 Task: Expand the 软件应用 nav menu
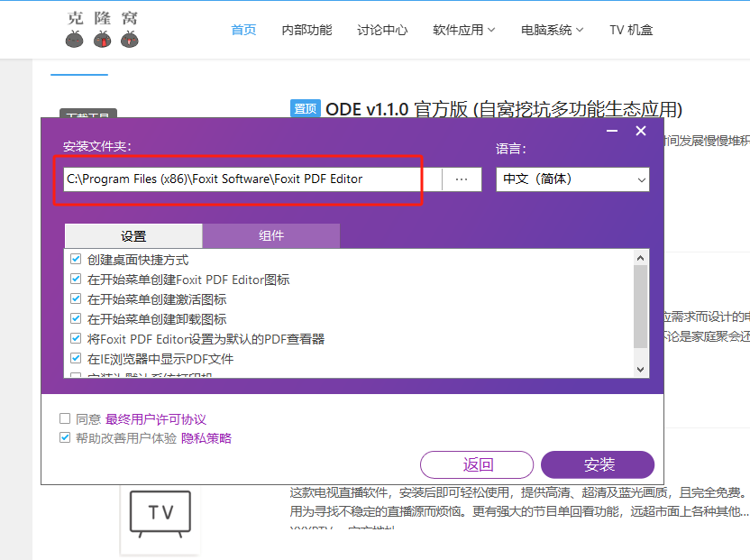click(x=463, y=30)
